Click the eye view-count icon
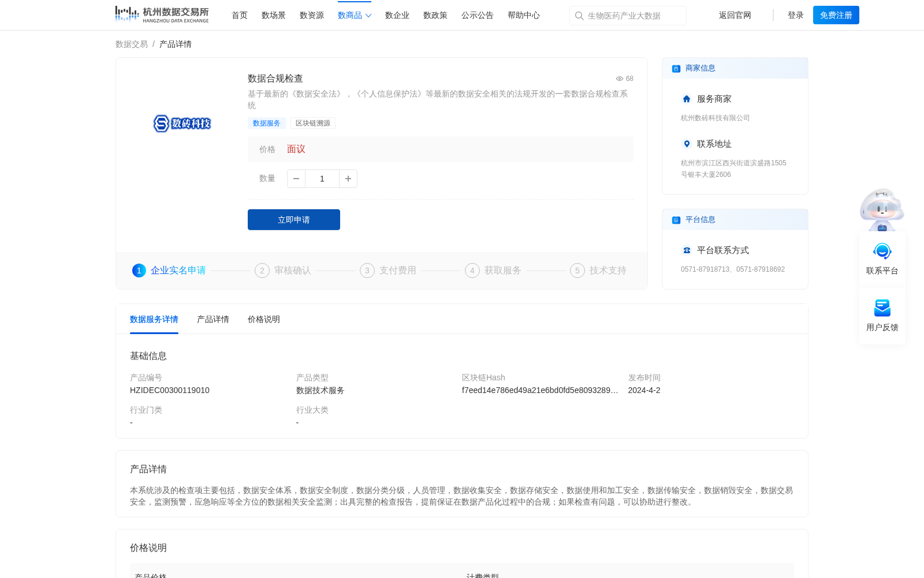The height and width of the screenshot is (578, 924). [620, 79]
